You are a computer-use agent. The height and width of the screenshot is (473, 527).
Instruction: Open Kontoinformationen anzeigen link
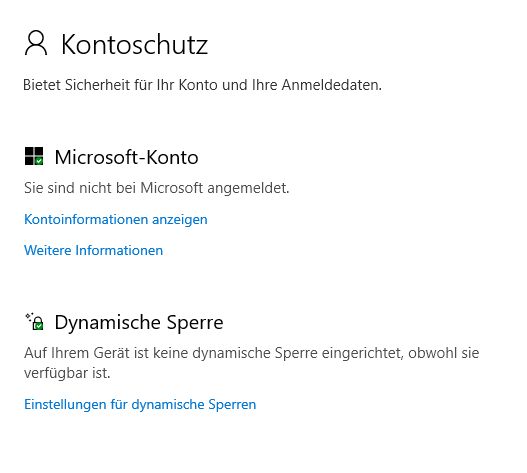116,220
